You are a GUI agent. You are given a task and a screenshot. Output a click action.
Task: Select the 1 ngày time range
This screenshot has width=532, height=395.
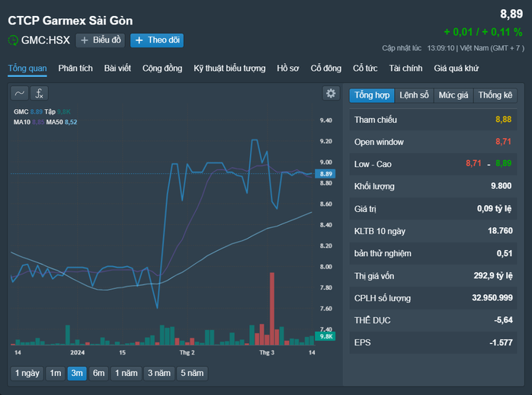point(27,374)
